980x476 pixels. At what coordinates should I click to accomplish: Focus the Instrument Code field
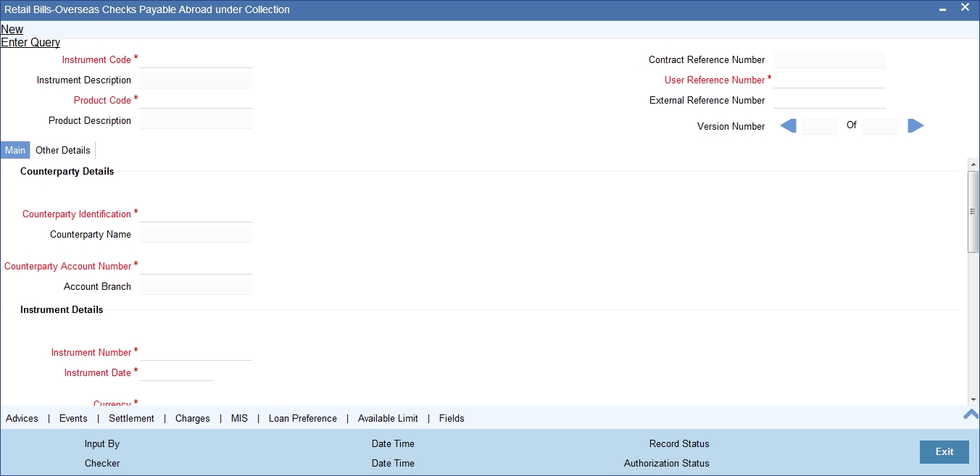pos(196,59)
